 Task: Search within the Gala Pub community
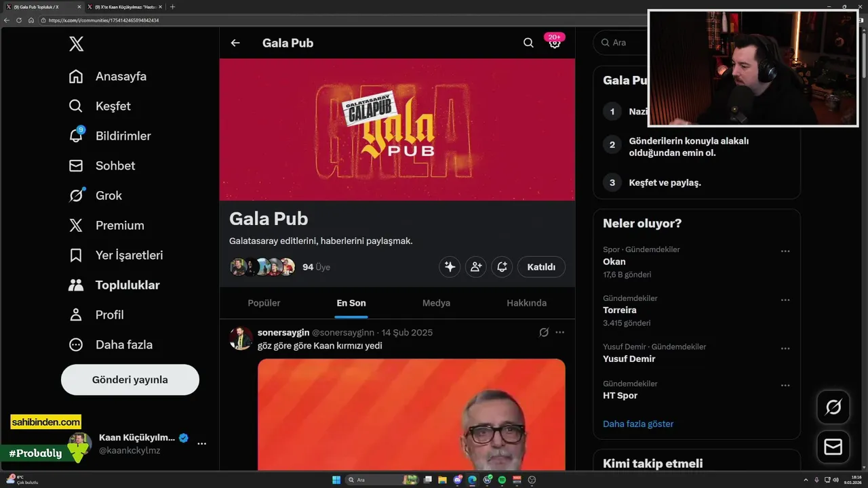point(528,43)
